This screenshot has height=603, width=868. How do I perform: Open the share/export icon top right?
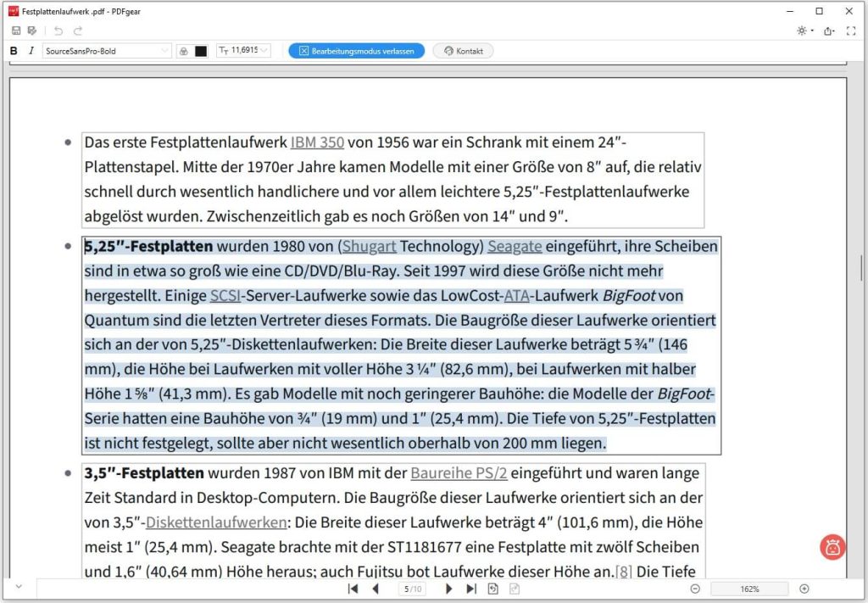point(827,30)
